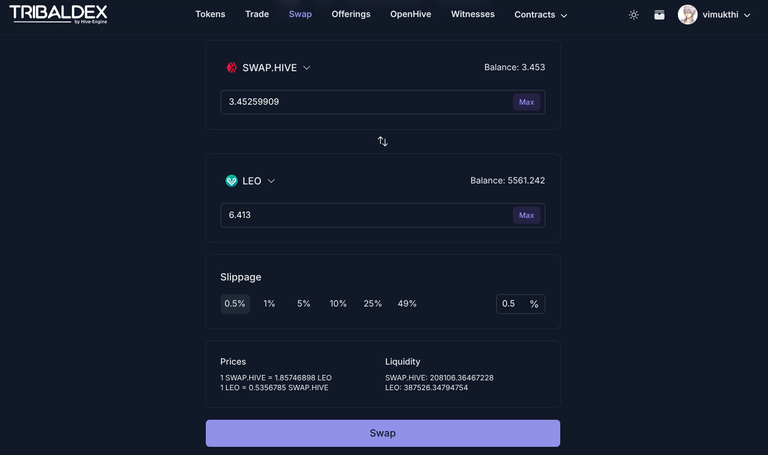Click Max for SWAP.HIVE amount

click(526, 102)
